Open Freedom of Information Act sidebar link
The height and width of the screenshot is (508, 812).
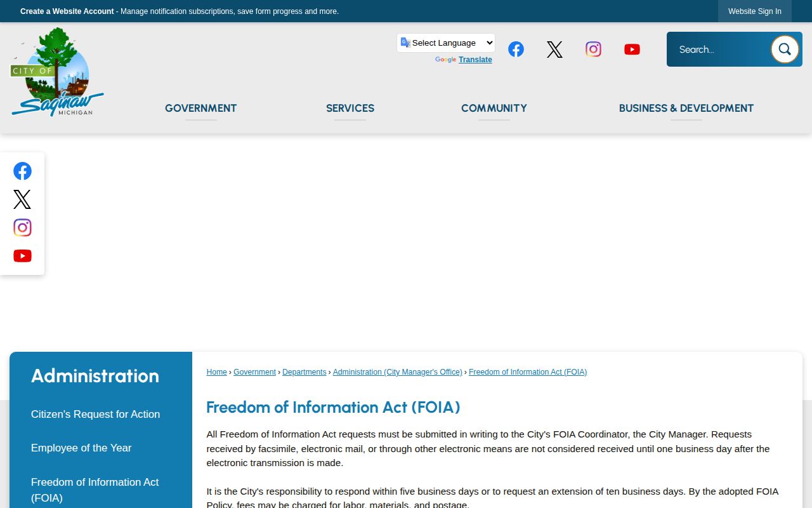[x=95, y=490]
